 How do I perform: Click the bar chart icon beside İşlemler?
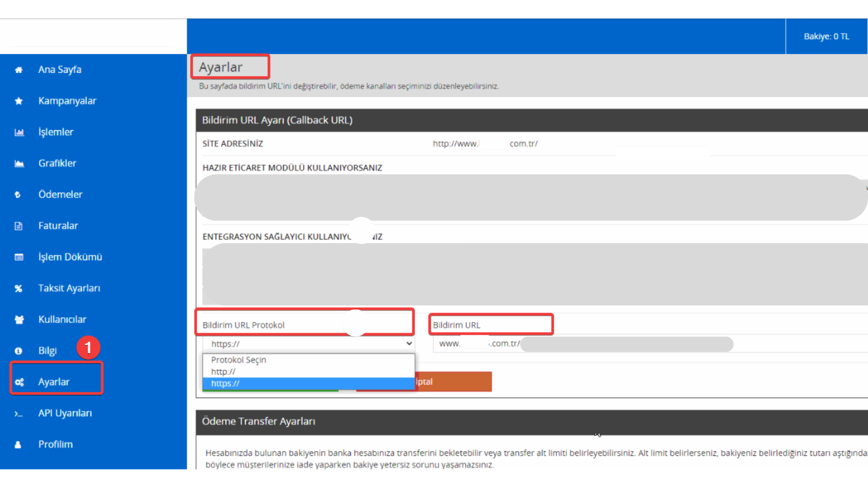coord(19,132)
